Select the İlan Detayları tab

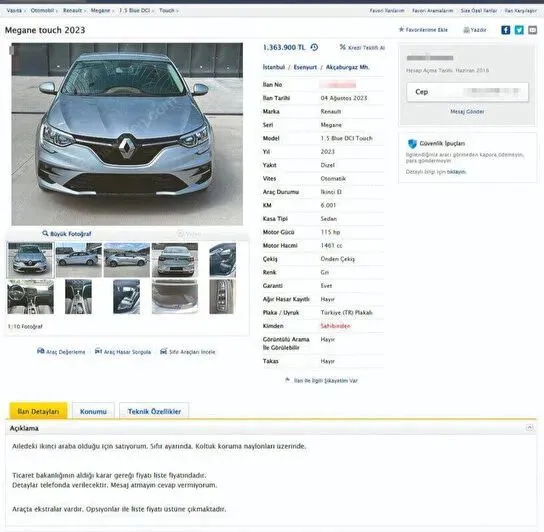(x=39, y=411)
